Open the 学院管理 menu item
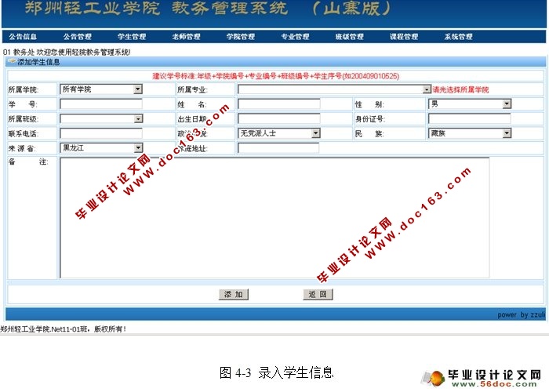This screenshot has width=549, height=392. 241,37
